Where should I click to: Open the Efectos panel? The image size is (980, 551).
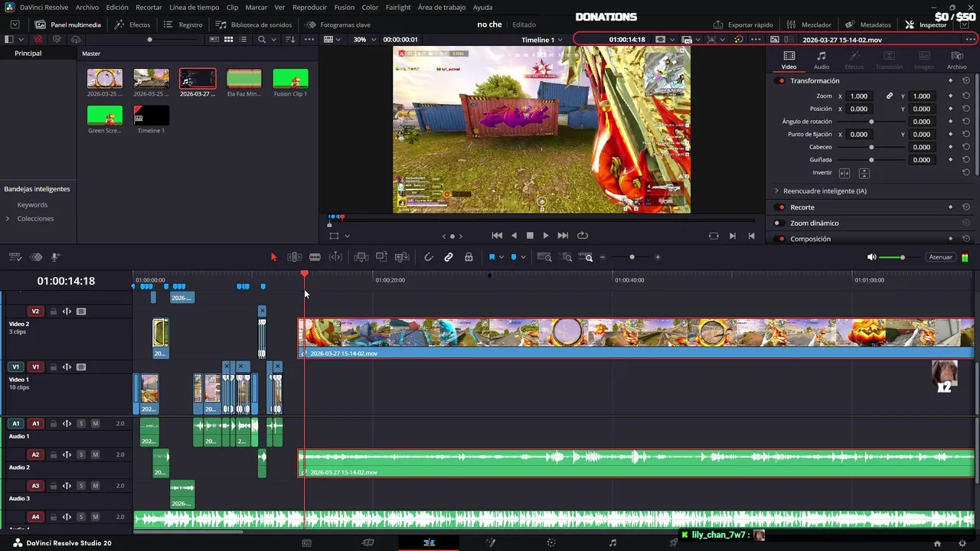[132, 24]
